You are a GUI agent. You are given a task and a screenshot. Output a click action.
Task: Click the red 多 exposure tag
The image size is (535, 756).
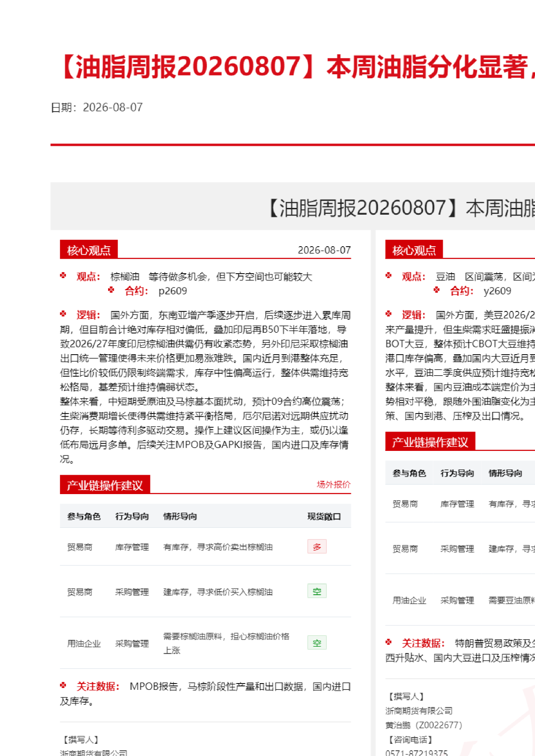pyautogui.click(x=317, y=546)
